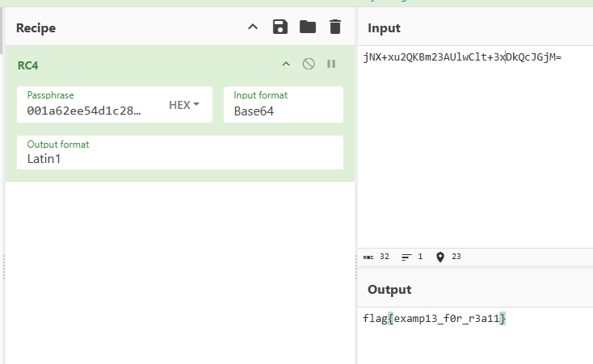Save the current recipe
593x364 pixels.
click(x=280, y=27)
